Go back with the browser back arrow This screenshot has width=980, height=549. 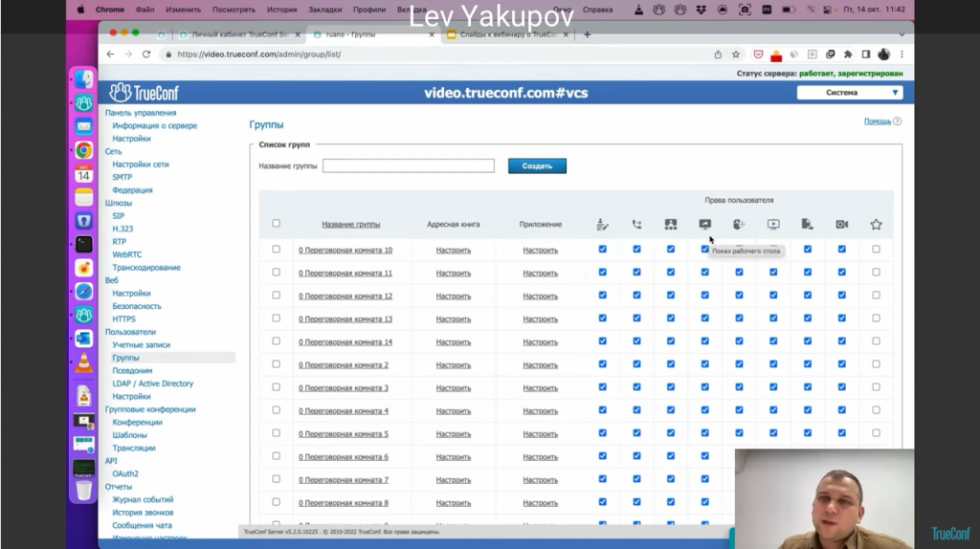pyautogui.click(x=111, y=55)
